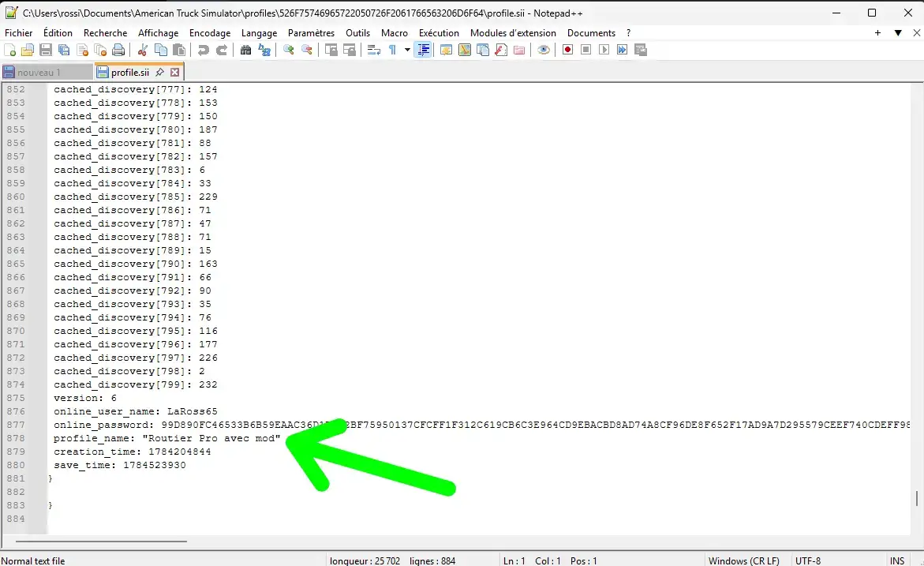Toggle synchronized vertical scrolling icon
The image size is (924, 566).
[x=331, y=50]
